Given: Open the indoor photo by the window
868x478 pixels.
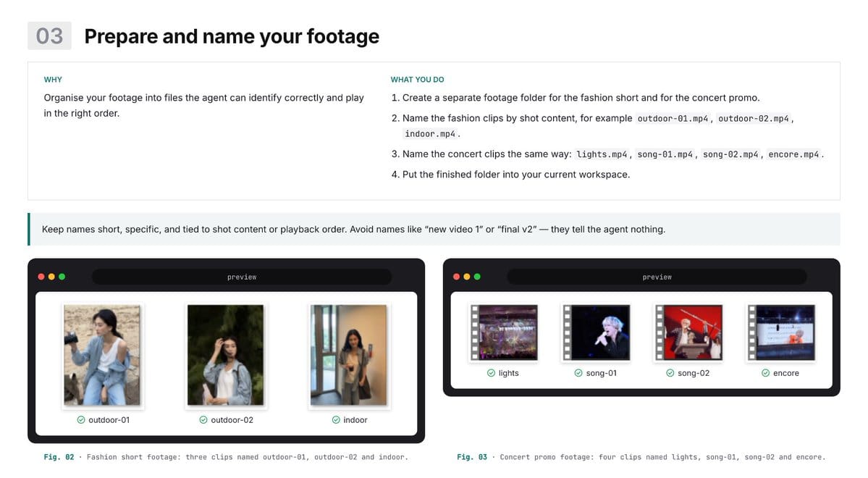Looking at the screenshot, I should 349,355.
